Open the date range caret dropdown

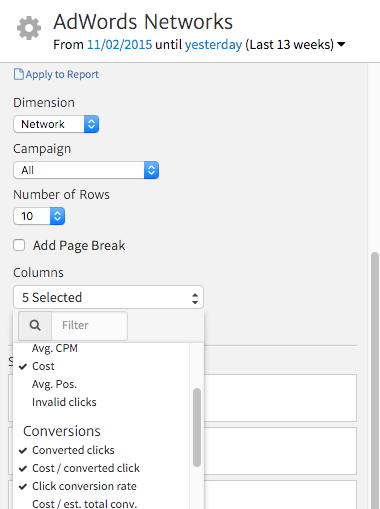[341, 44]
